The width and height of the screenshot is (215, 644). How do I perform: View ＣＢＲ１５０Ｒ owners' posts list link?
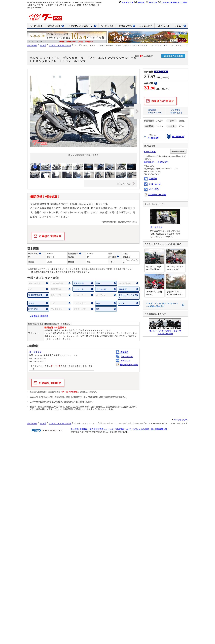[162, 305]
